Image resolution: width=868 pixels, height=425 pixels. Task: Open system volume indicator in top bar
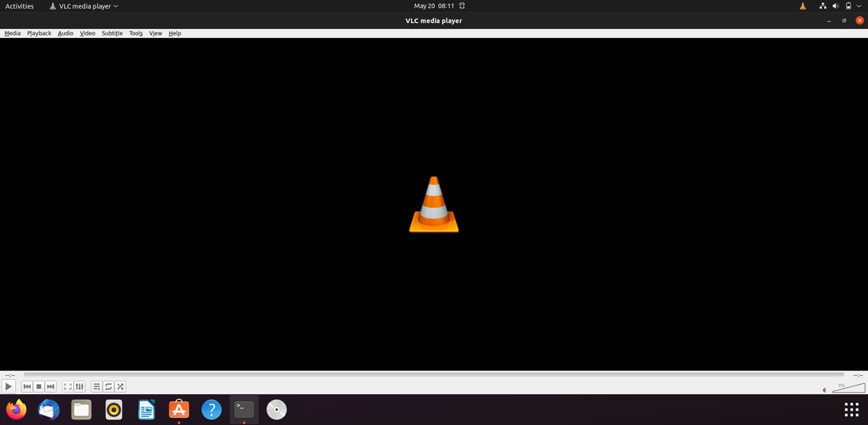836,6
